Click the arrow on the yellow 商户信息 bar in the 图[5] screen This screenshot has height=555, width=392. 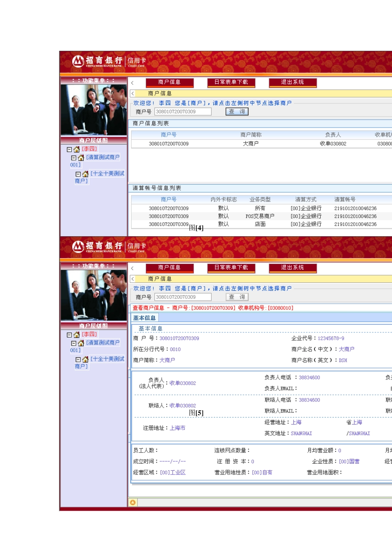point(133,279)
